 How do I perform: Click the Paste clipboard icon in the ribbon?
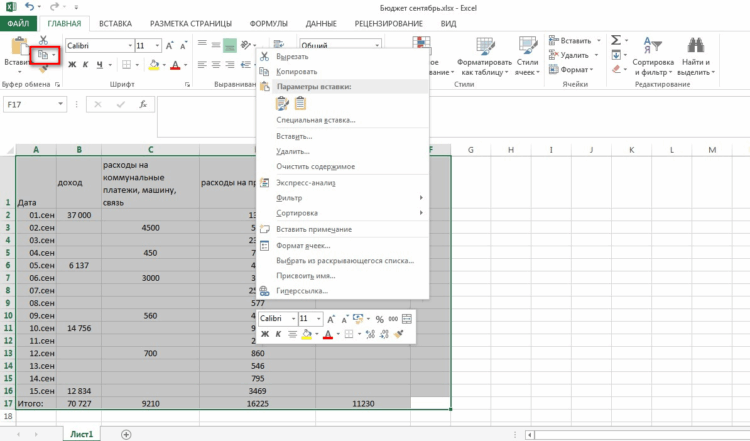coord(19,46)
